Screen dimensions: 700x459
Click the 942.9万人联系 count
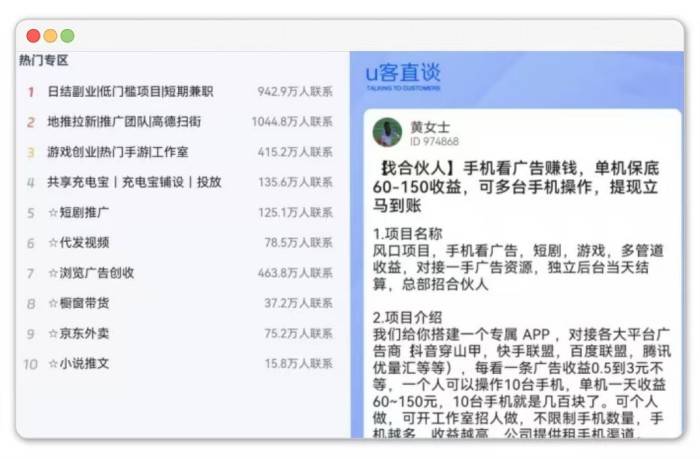295,92
